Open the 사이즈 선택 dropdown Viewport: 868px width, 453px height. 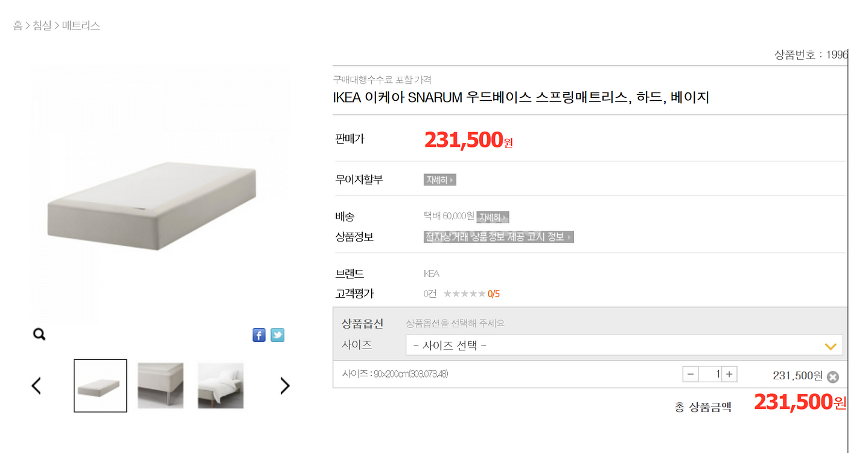point(624,346)
